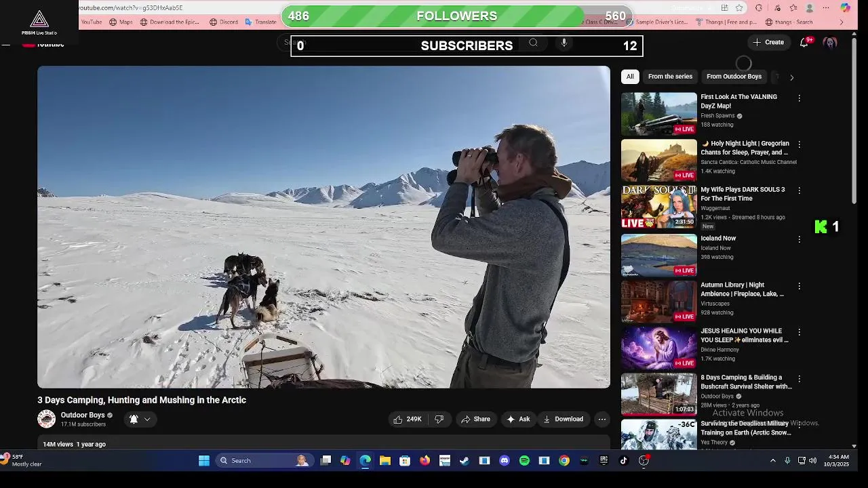Open the Yes Theory channel name

713,443
